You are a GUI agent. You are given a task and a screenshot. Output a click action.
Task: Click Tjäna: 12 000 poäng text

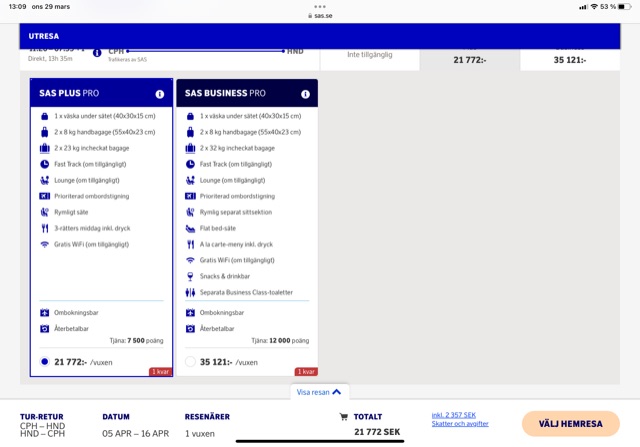280,340
